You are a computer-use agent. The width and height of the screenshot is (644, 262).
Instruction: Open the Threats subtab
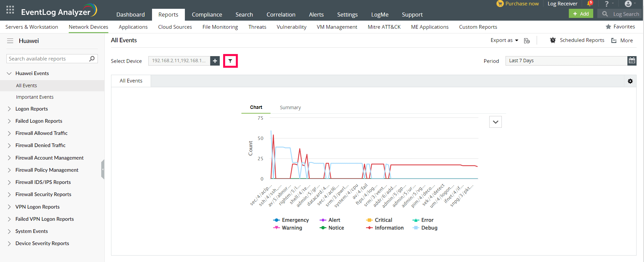[257, 27]
